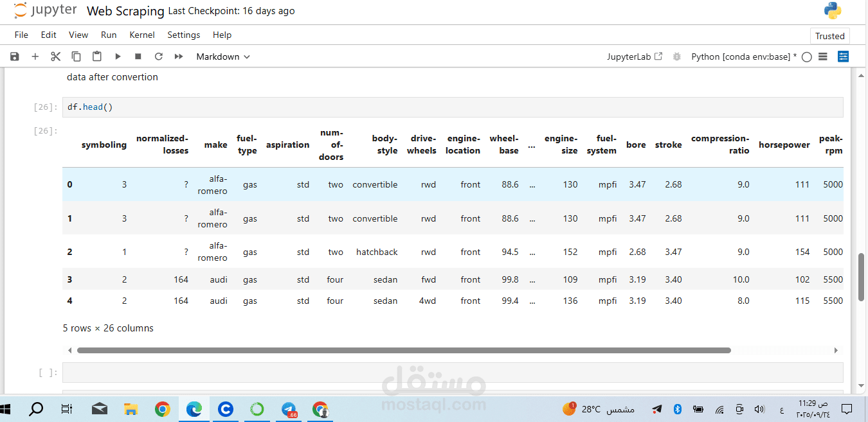This screenshot has height=422, width=868.
Task: Open the Settings menu
Action: [x=183, y=35]
